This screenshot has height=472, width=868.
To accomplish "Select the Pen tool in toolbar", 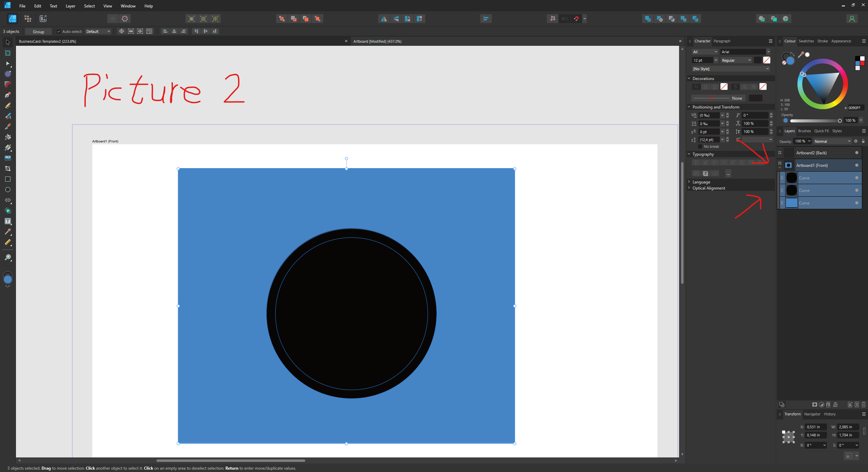I will point(8,95).
